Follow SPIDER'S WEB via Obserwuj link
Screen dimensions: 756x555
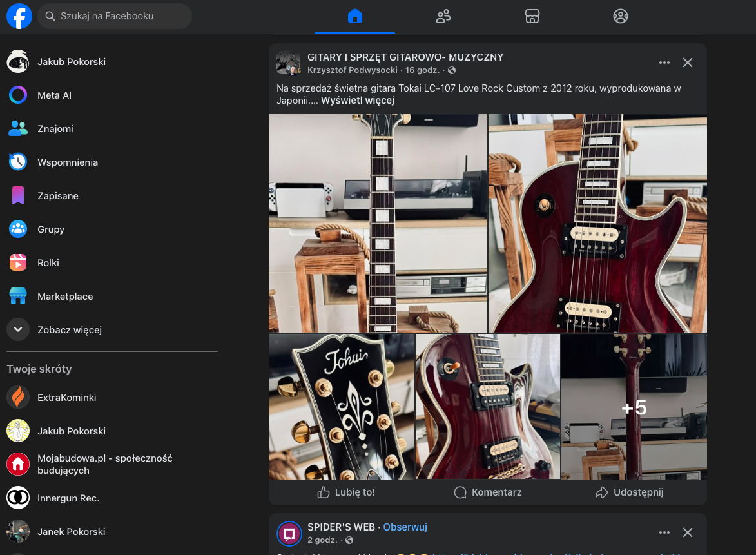pos(405,527)
